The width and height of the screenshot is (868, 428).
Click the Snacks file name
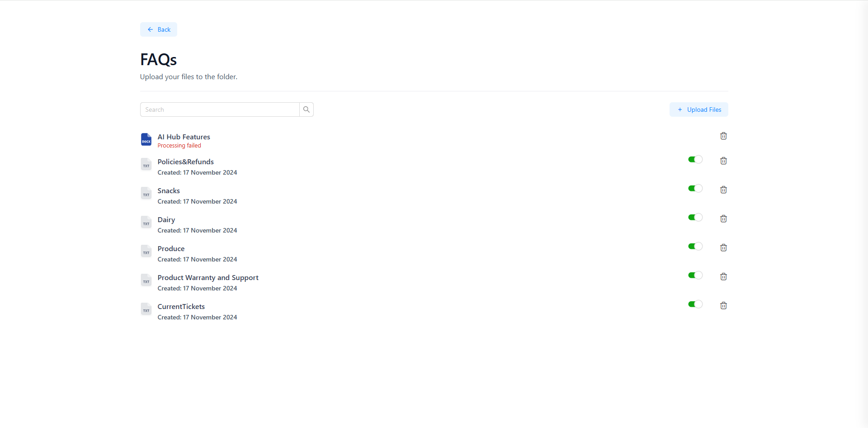coord(169,190)
